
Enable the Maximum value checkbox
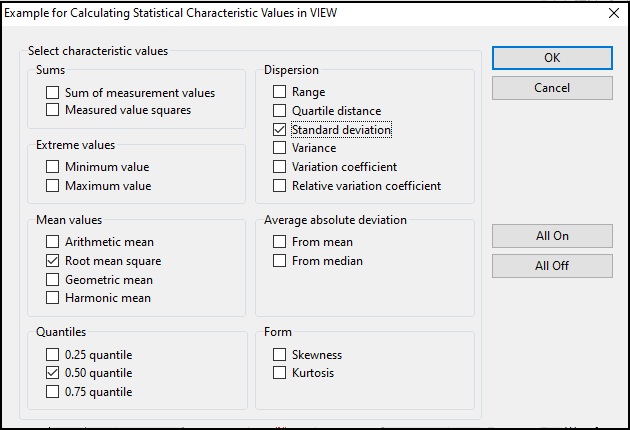coord(53,186)
